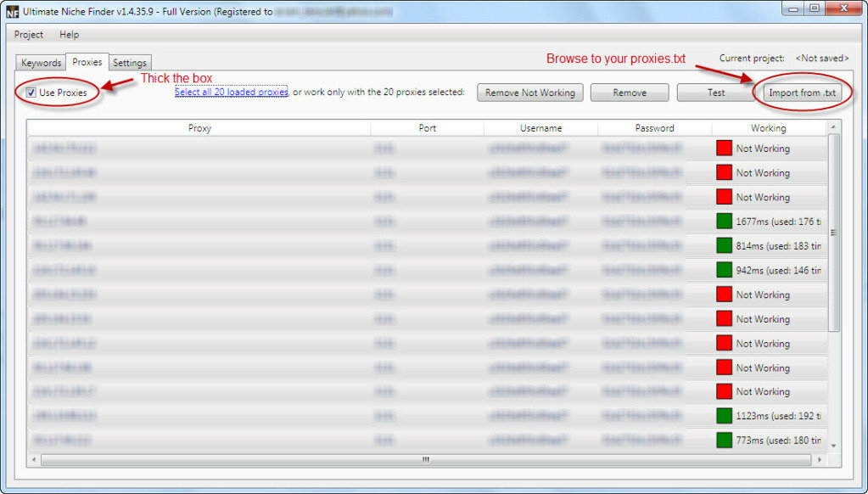The image size is (868, 494).
Task: Open the Project menu
Action: click(x=29, y=35)
